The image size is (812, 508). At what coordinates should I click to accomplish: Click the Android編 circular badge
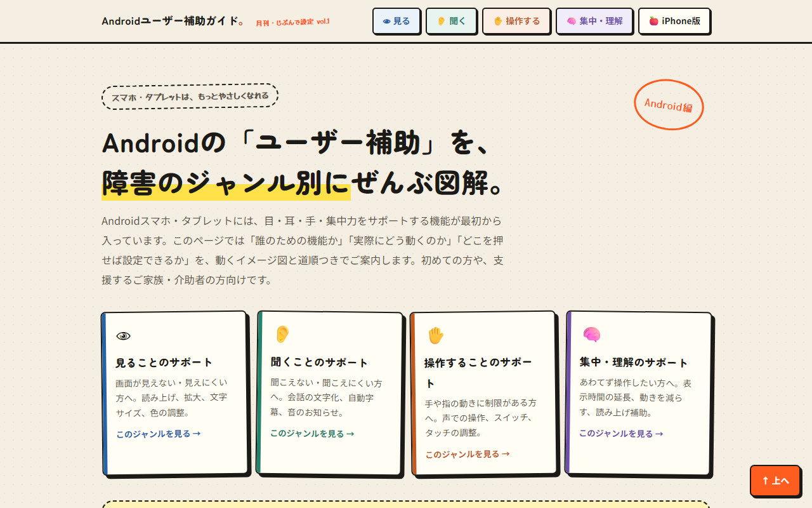[669, 105]
